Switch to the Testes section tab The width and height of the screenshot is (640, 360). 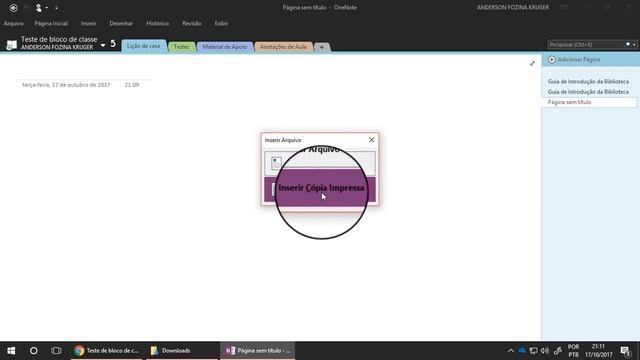tap(182, 47)
